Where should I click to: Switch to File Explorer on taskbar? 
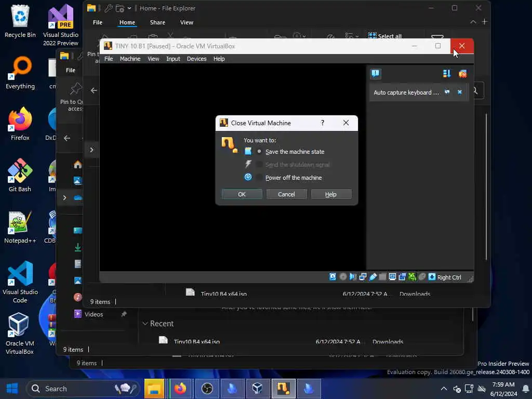154,389
